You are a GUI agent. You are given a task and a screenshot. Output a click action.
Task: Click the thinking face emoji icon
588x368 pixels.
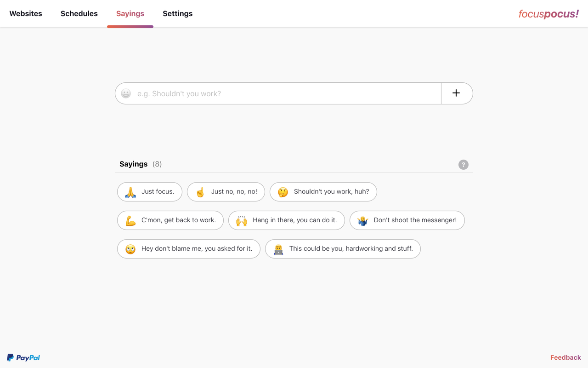point(283,192)
